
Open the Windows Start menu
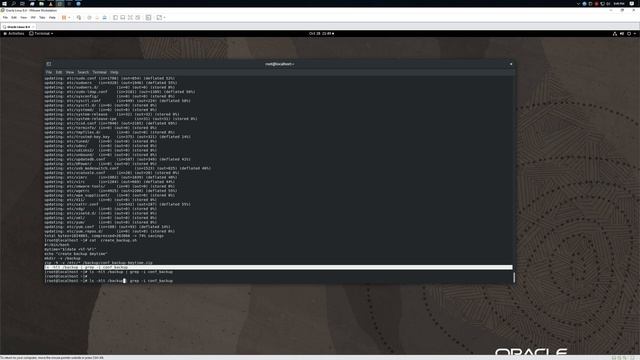[x=4, y=3]
